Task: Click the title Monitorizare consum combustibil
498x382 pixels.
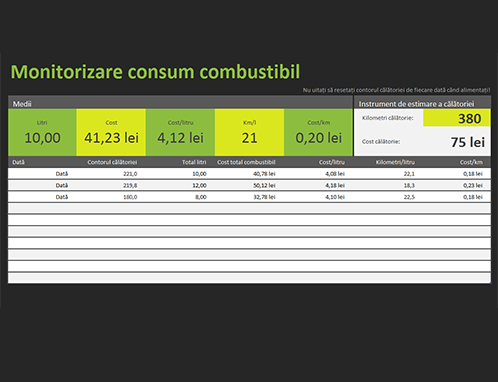Action: pos(155,72)
